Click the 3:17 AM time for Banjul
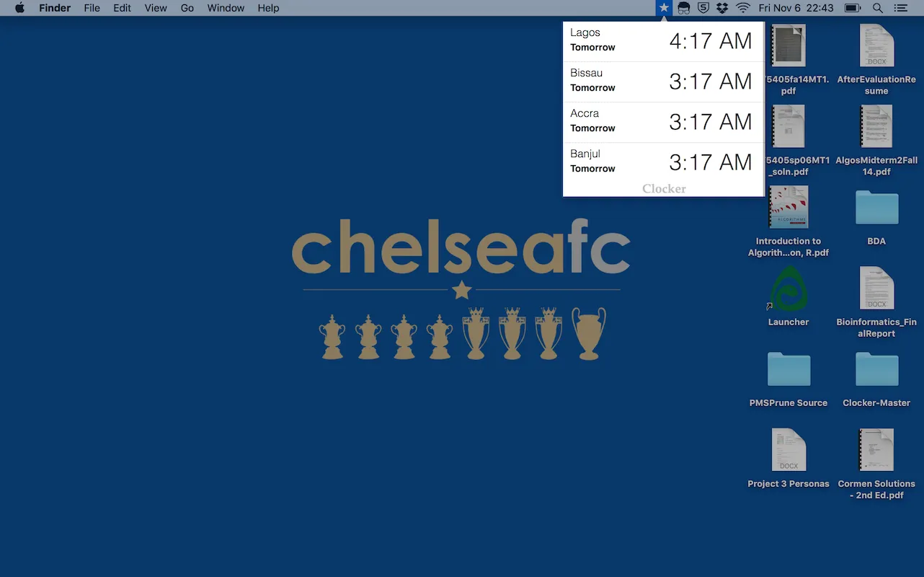The height and width of the screenshot is (577, 924). pos(711,162)
